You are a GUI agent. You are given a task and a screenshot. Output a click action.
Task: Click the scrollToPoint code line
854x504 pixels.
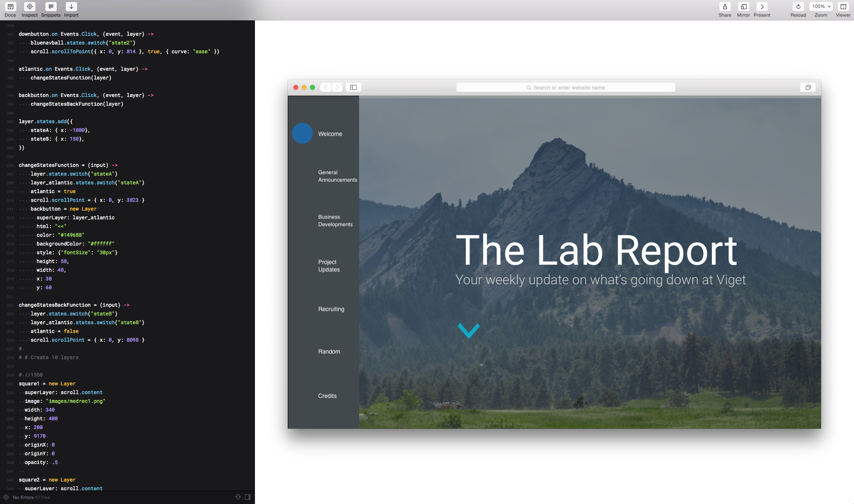coord(125,52)
